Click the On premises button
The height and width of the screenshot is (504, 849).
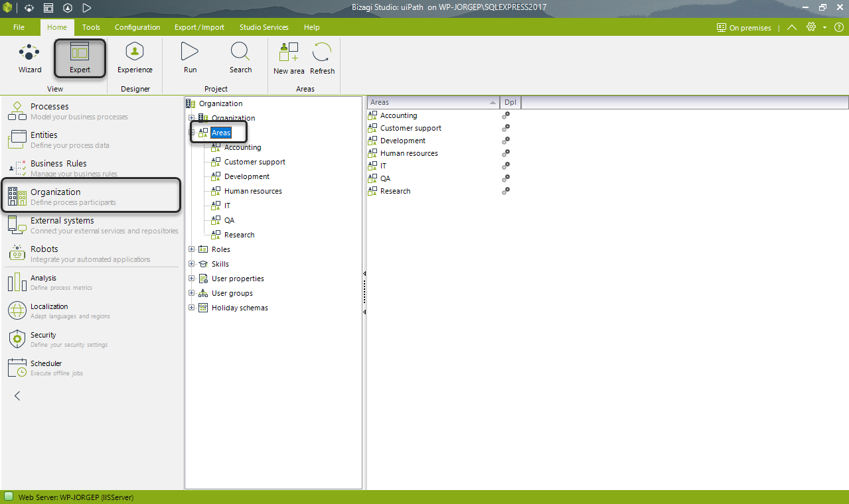point(744,28)
